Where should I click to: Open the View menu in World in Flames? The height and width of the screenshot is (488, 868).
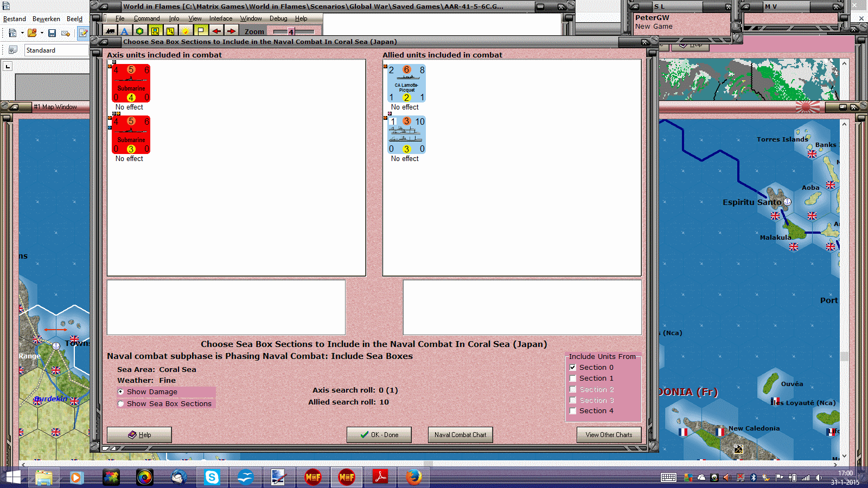[195, 18]
